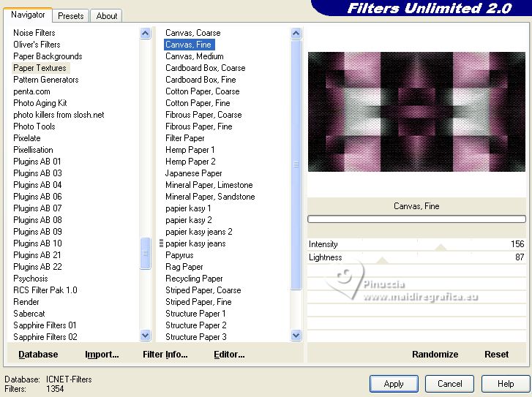532x397 pixels.
Task: Open the Presets tab
Action: [x=70, y=16]
